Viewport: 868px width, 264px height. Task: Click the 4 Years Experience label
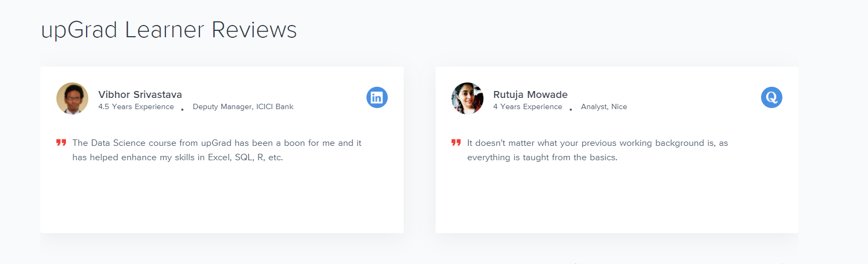point(528,106)
